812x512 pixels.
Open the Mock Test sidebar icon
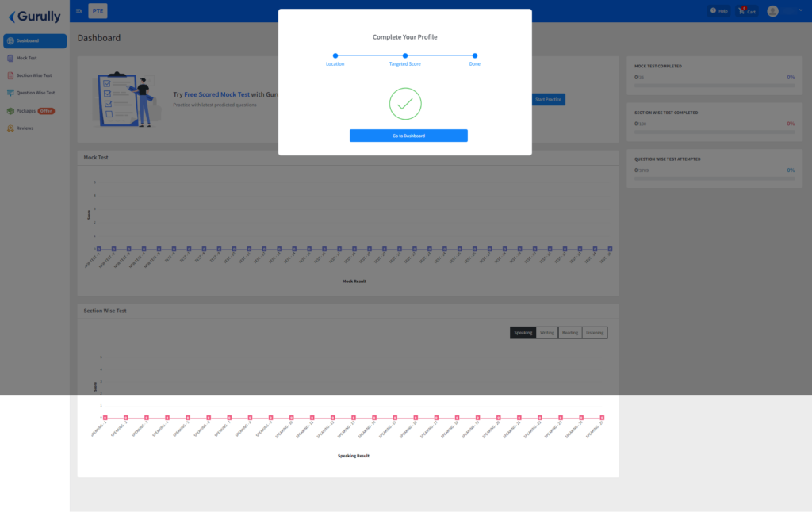[x=10, y=58]
